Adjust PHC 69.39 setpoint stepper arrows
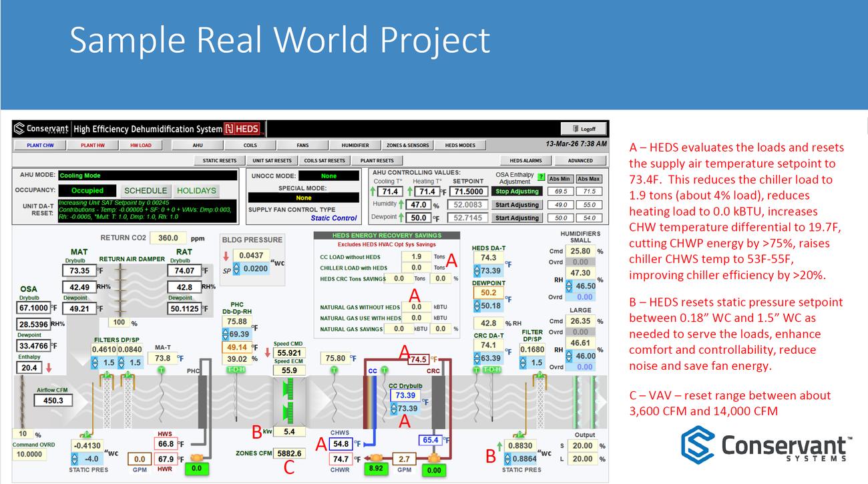868x484 pixels. (225, 334)
